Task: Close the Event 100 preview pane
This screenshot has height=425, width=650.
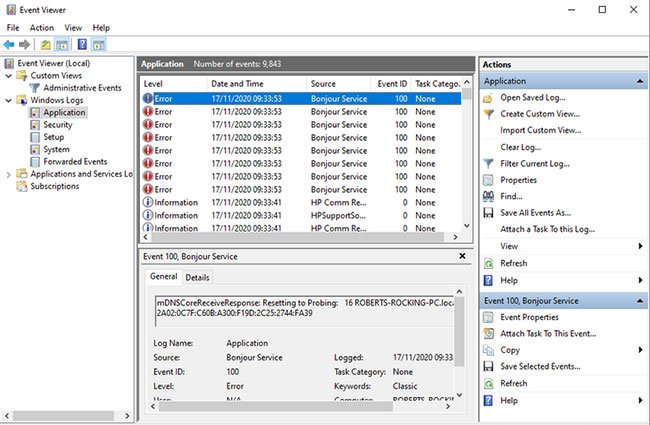Action: pos(462,256)
